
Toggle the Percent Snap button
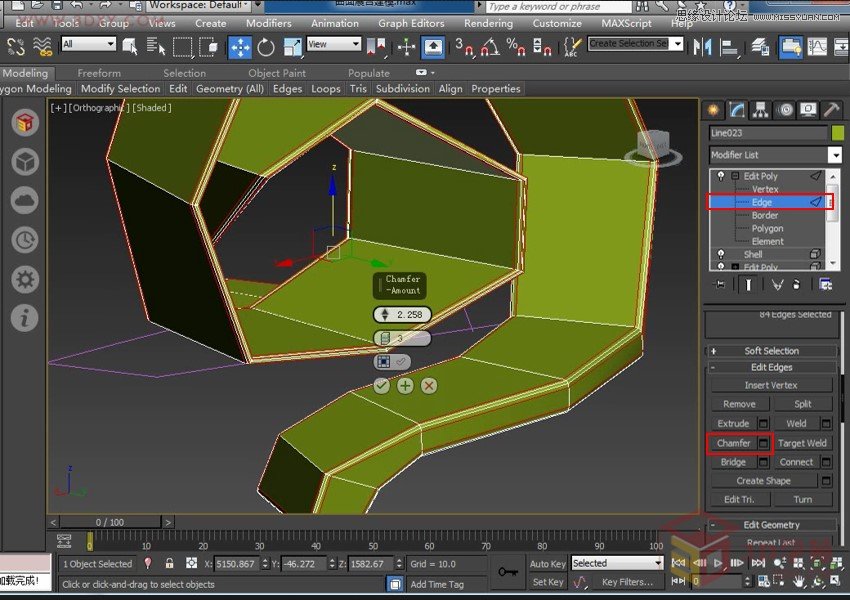tap(515, 47)
